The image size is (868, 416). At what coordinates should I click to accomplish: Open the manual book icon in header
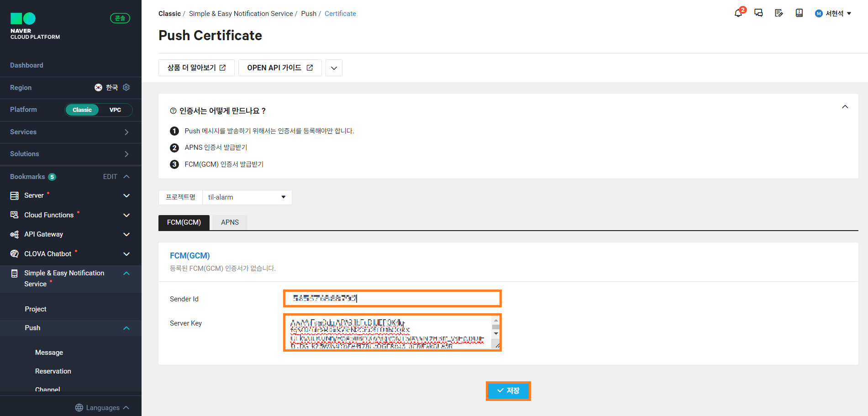pos(799,13)
